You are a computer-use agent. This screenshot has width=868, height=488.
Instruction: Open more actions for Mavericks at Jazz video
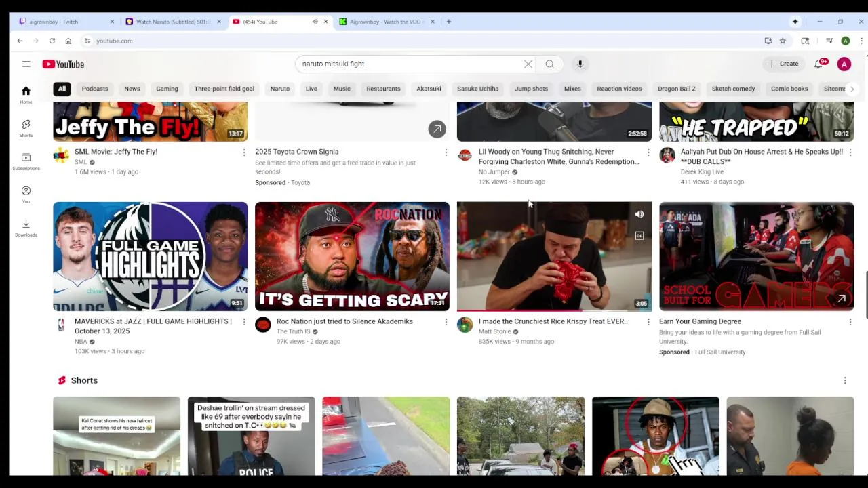(x=244, y=322)
